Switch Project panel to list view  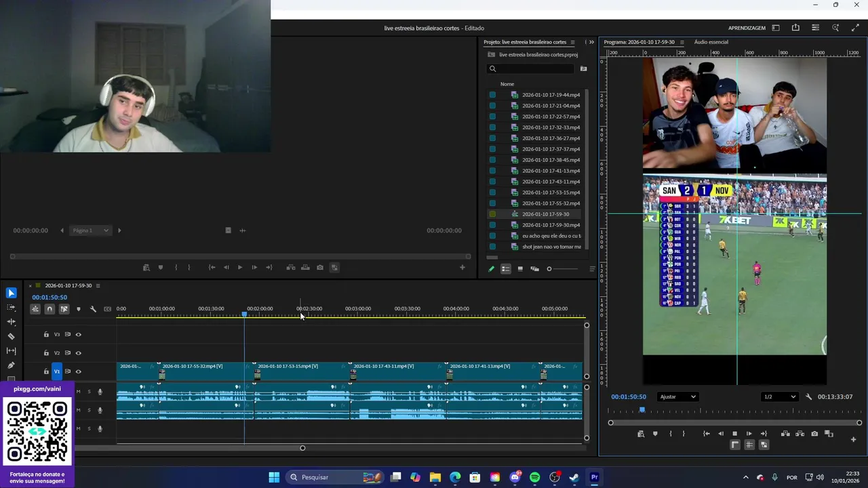tap(506, 268)
